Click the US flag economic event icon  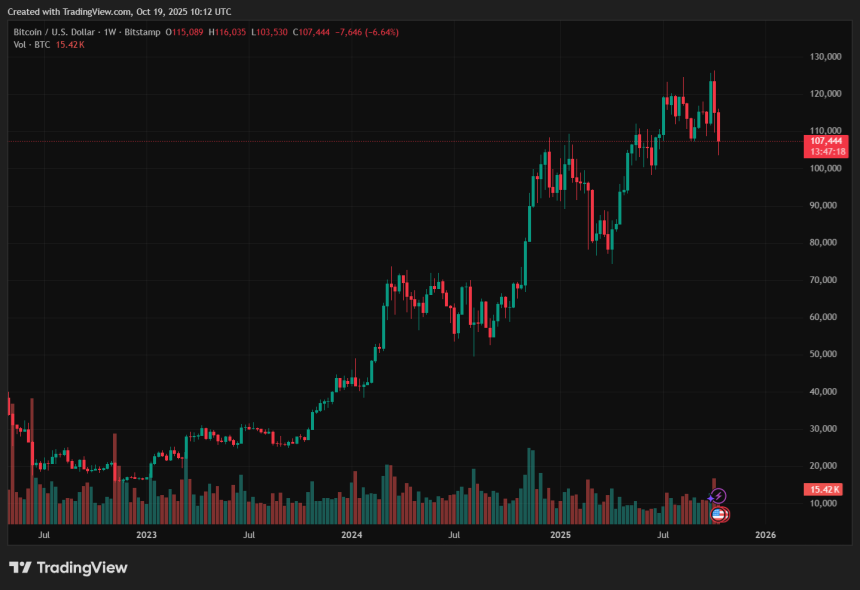[x=717, y=514]
